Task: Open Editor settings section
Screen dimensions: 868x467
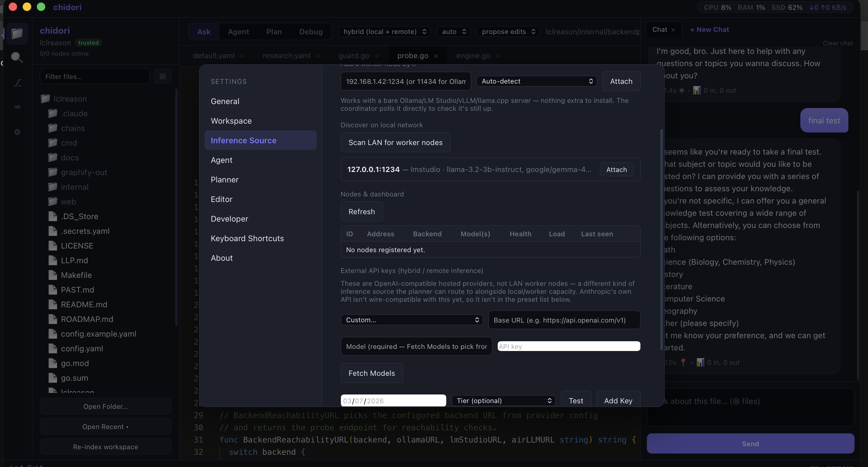Action: click(x=260, y=199)
